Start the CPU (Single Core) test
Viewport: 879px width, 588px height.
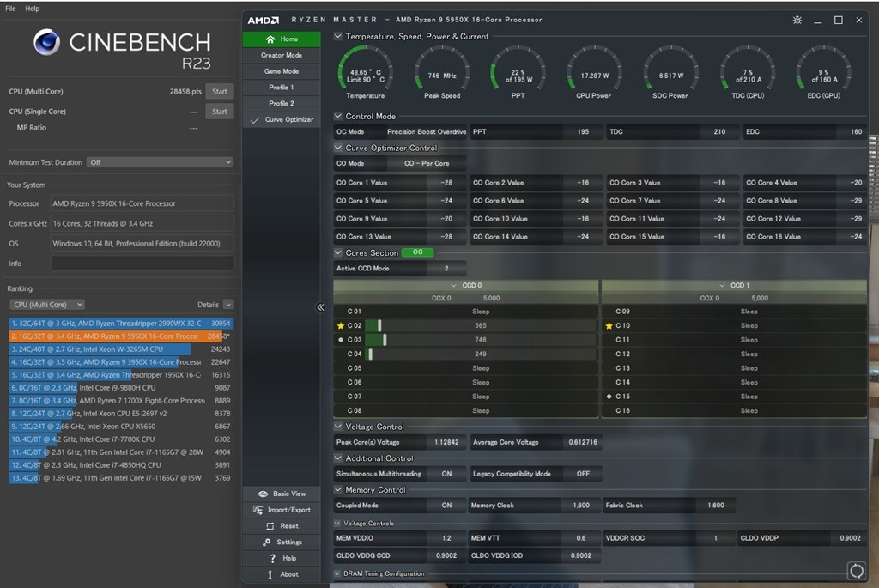click(220, 112)
